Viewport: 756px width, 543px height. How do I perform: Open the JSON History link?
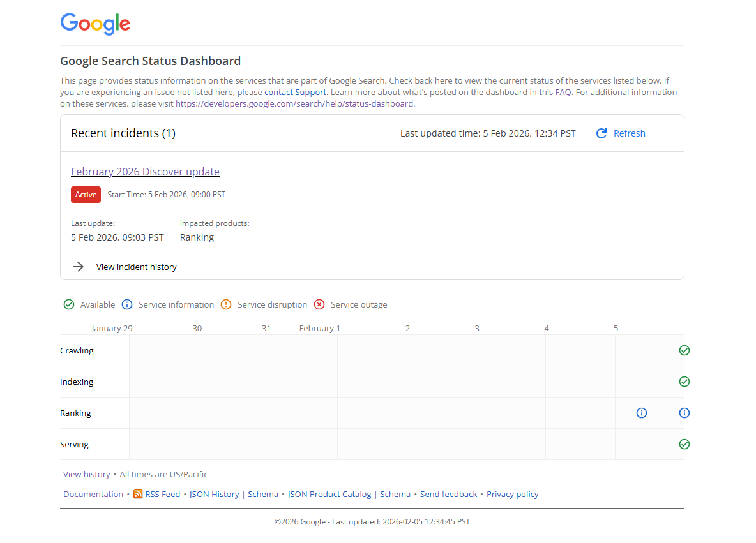[x=214, y=494]
